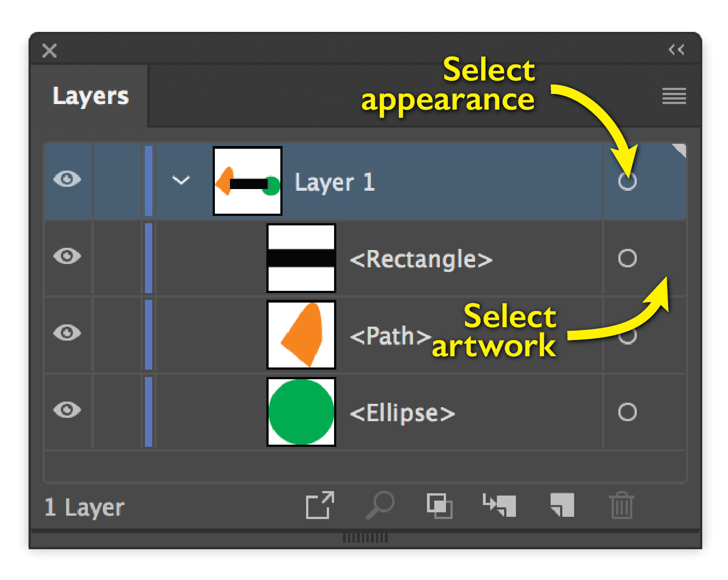Hide Layer 1 with its eye icon
Image resolution: width=728 pixels, height=580 pixels.
pos(67,180)
